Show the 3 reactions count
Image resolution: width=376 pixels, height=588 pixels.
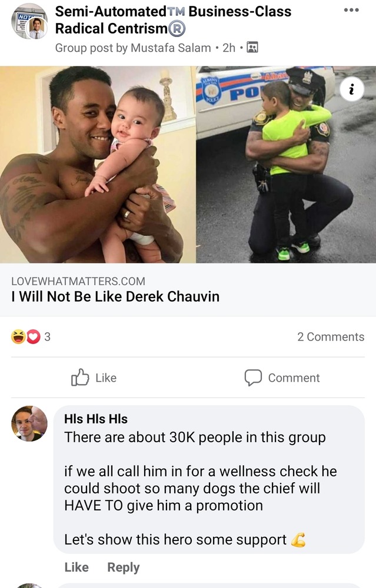coord(47,337)
